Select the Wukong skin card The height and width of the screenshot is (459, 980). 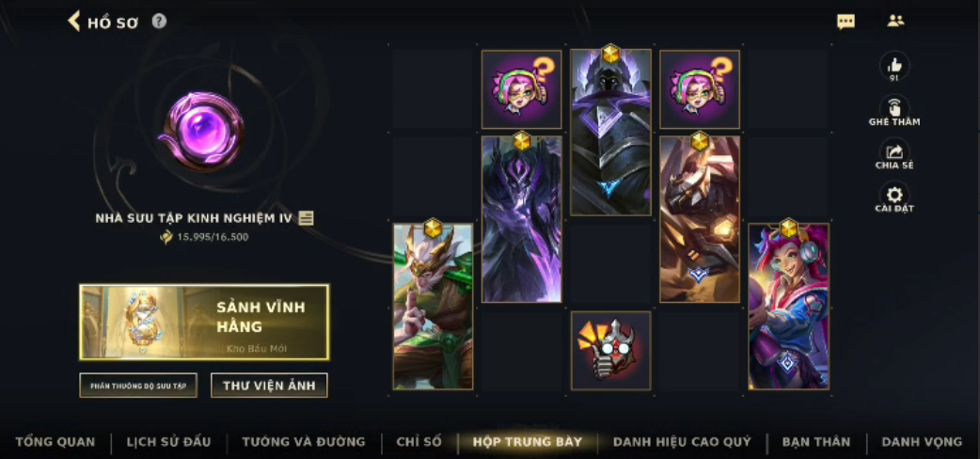[x=434, y=307]
